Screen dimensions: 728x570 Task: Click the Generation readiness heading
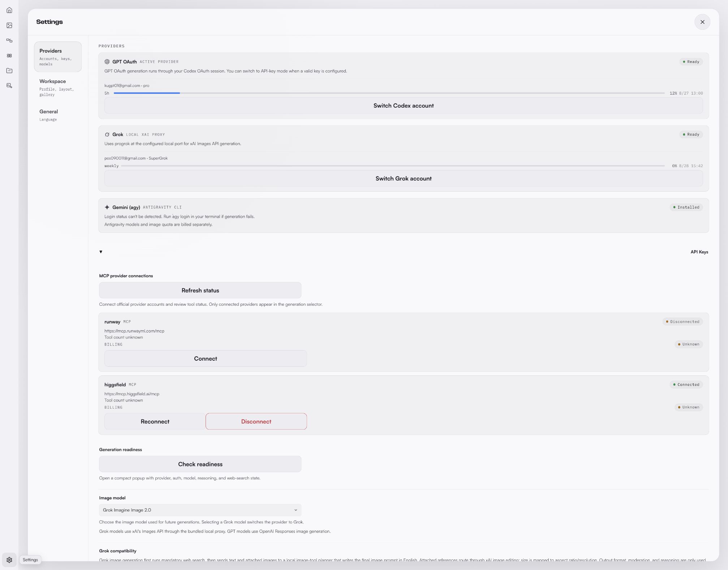[x=121, y=450]
